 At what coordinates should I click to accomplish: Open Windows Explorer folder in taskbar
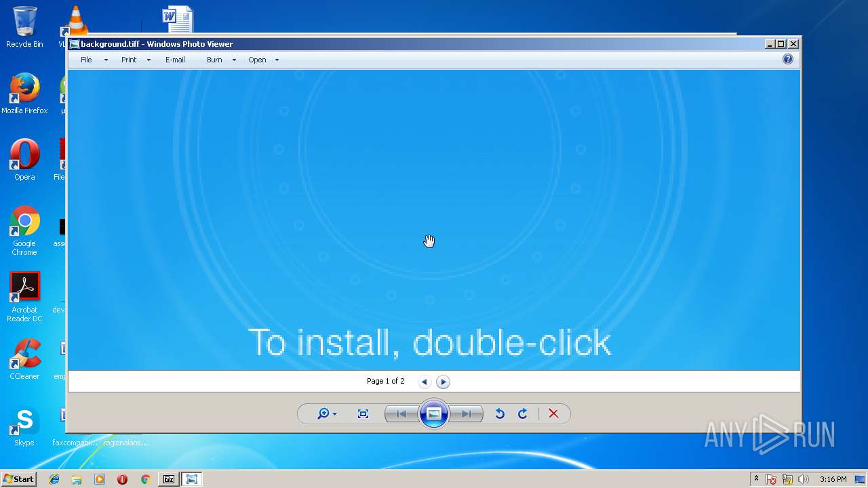[x=77, y=479]
